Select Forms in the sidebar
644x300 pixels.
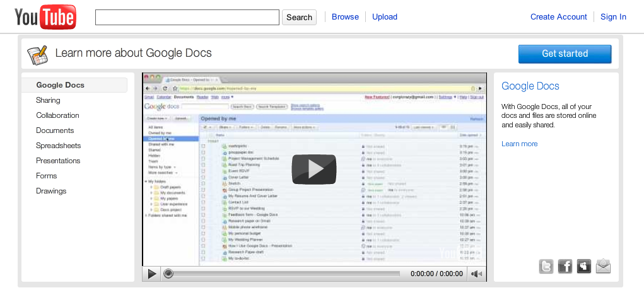click(x=47, y=176)
